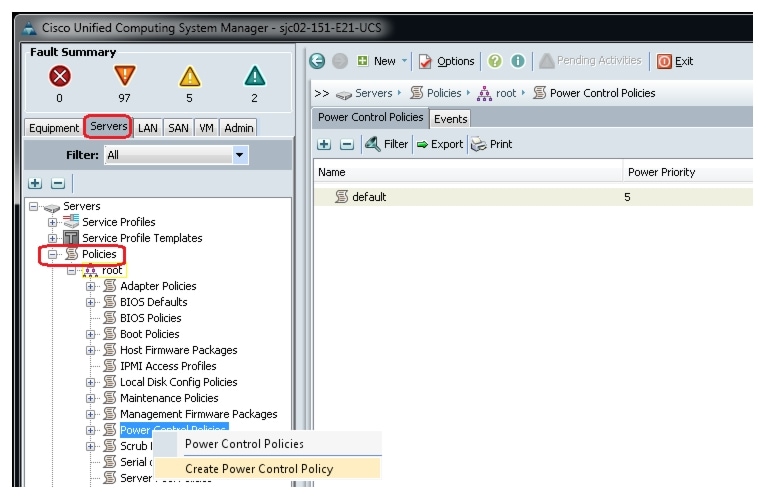Switch to the Equipment tab
The height and width of the screenshot is (500, 766).
(x=54, y=128)
